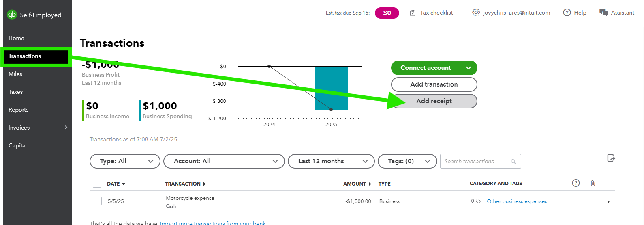Image resolution: width=644 pixels, height=225 pixels.
Task: Click the Add receipt button
Action: [434, 101]
